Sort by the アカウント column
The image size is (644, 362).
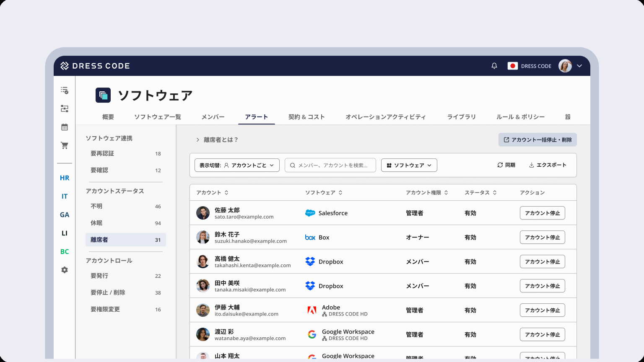tap(212, 193)
